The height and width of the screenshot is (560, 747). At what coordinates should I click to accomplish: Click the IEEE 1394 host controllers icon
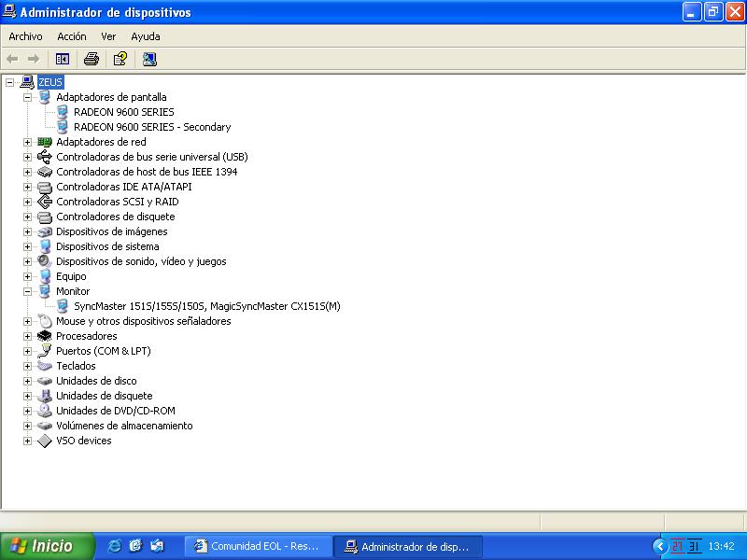click(x=44, y=172)
